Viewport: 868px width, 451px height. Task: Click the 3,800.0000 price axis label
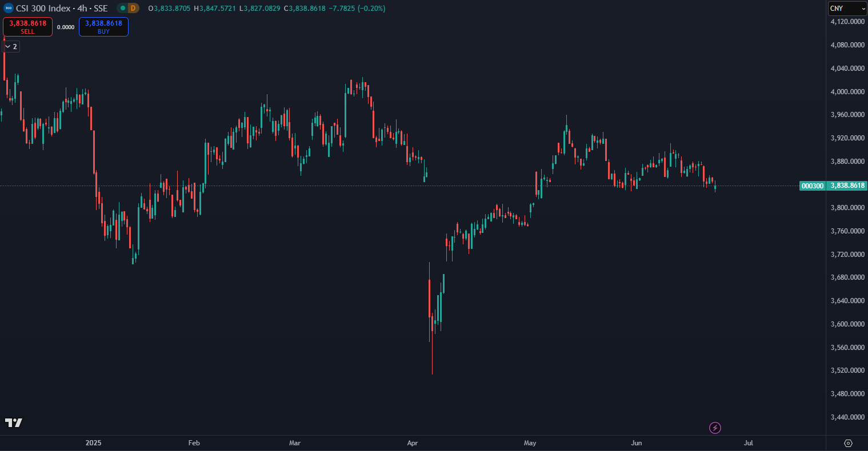pos(847,208)
